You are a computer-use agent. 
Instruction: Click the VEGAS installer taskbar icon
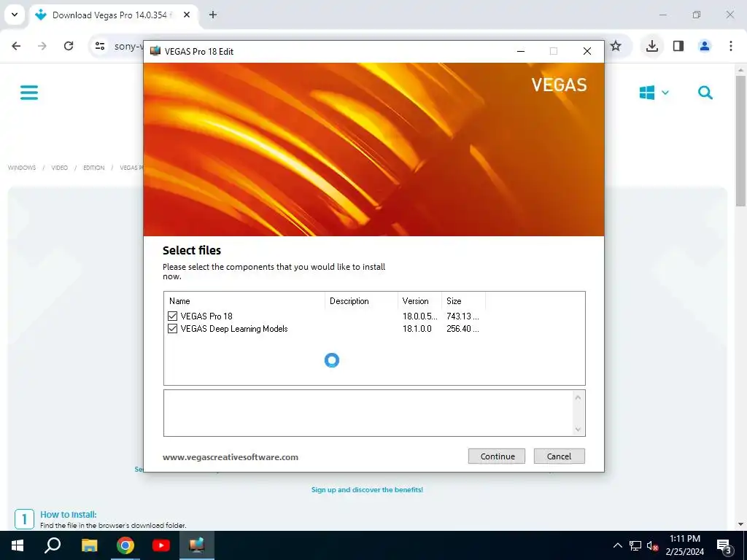(x=196, y=545)
